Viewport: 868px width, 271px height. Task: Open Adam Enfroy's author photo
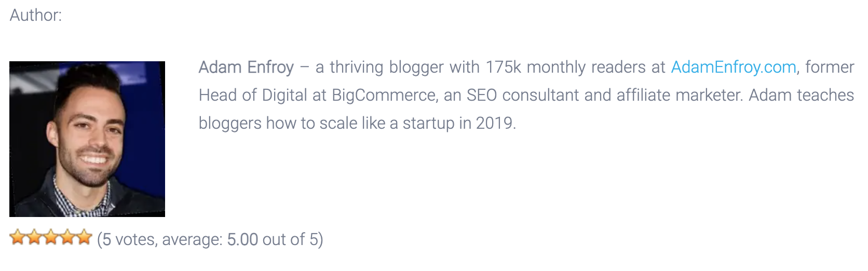click(x=87, y=139)
